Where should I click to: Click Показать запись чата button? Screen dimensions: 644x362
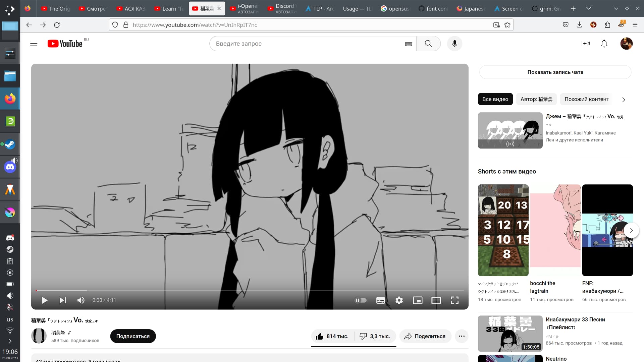coord(555,72)
